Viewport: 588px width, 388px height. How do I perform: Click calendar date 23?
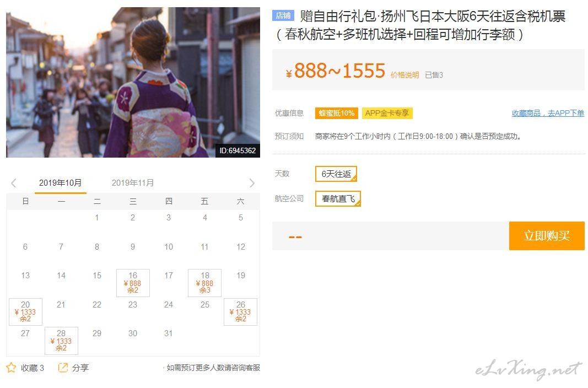[x=133, y=305]
